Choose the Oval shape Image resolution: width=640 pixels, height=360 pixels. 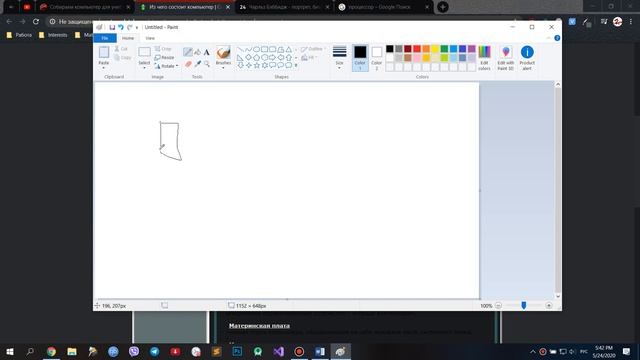coord(256,49)
